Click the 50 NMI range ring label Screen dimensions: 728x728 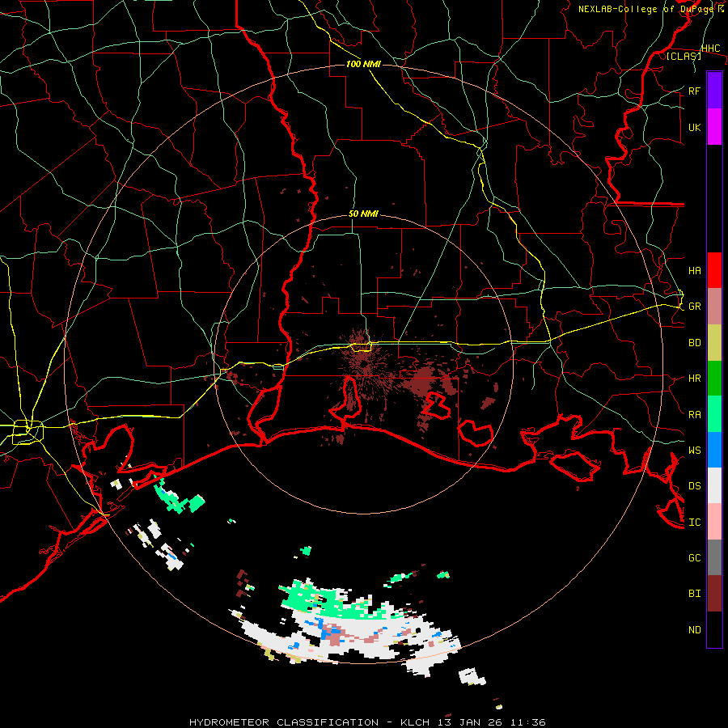coord(363,214)
